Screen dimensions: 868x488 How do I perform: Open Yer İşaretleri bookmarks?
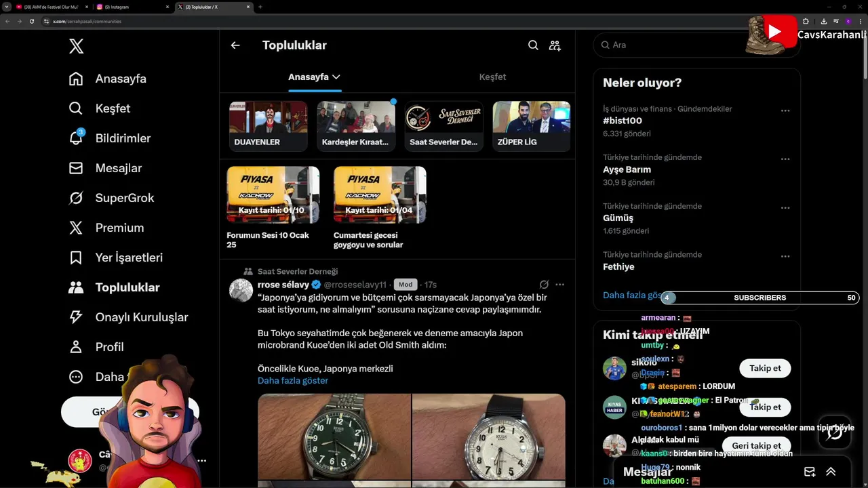(116, 258)
